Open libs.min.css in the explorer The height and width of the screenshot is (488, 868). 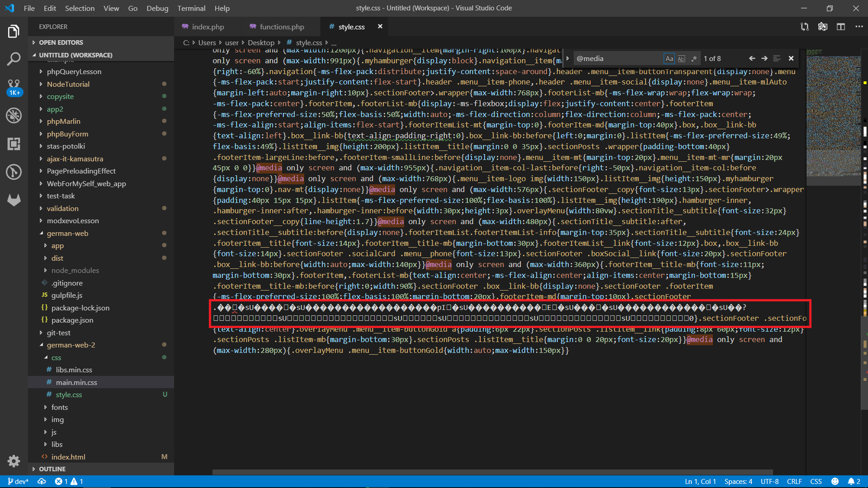[101, 370]
